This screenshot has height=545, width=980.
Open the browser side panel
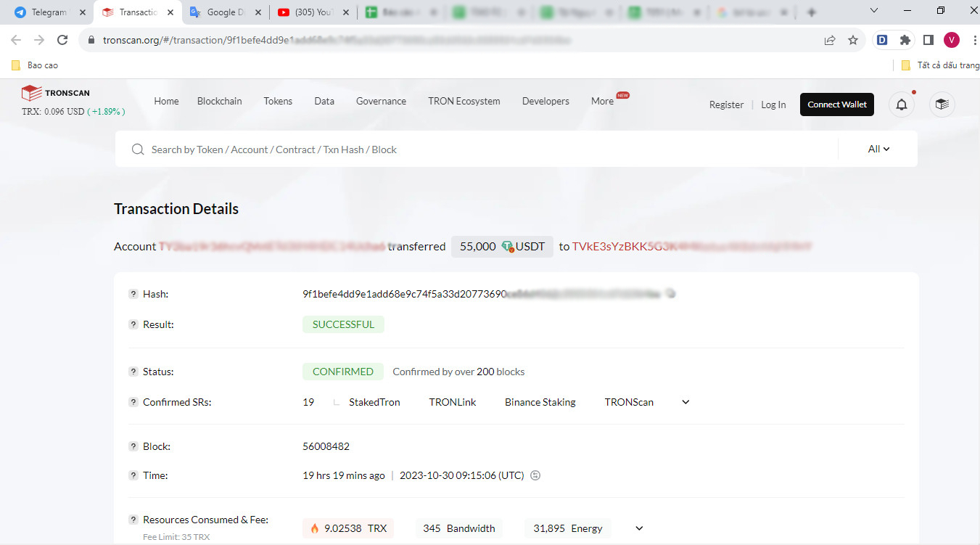coord(928,40)
